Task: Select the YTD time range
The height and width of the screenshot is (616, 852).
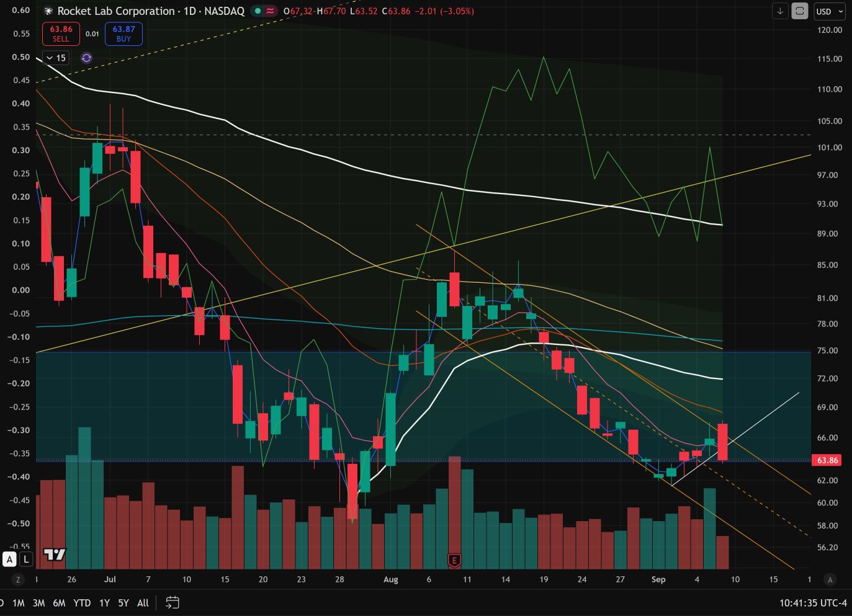Action: [82, 603]
